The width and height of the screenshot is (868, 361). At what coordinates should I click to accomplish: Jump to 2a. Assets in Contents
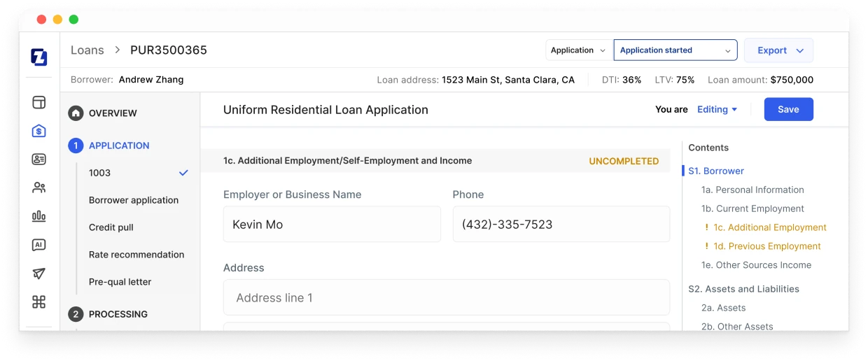tap(723, 308)
